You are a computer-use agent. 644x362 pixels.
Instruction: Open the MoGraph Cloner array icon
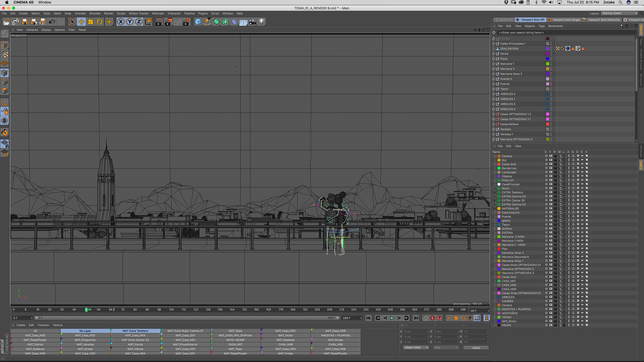225,22
